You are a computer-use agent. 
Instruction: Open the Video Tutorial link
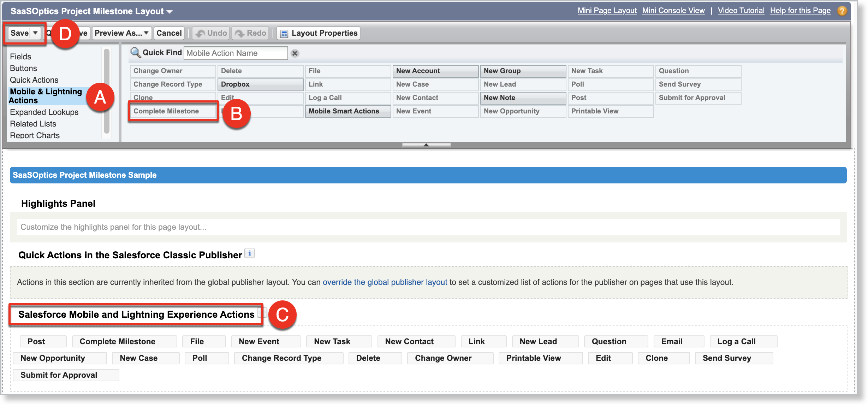click(x=741, y=11)
